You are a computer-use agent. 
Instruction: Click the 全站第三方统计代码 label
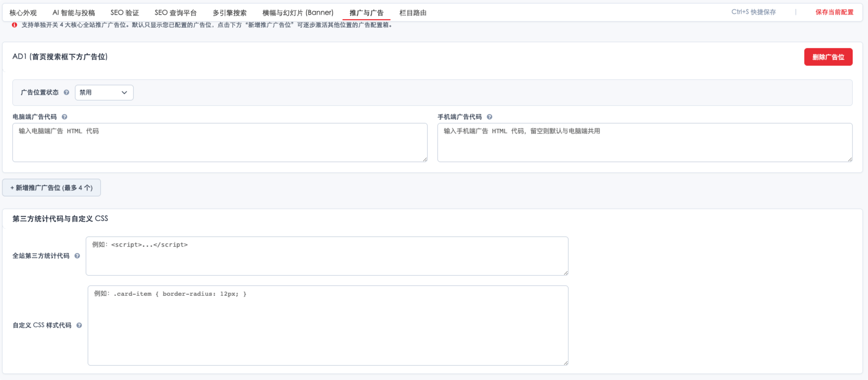click(41, 256)
